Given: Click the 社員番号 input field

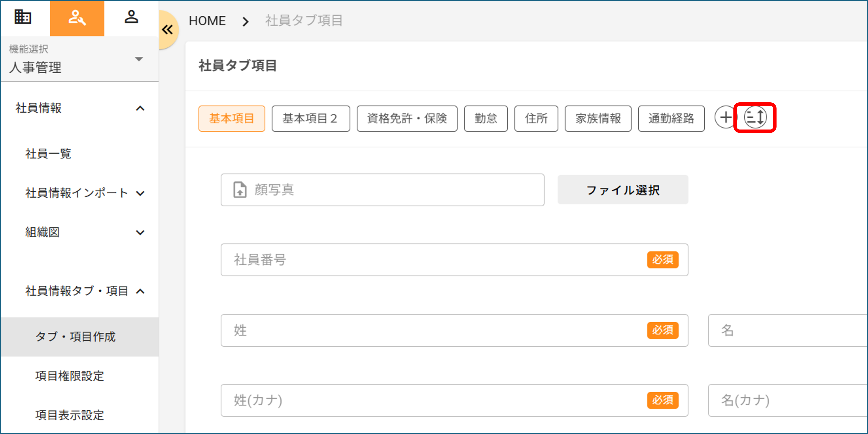Looking at the screenshot, I should coord(431,260).
